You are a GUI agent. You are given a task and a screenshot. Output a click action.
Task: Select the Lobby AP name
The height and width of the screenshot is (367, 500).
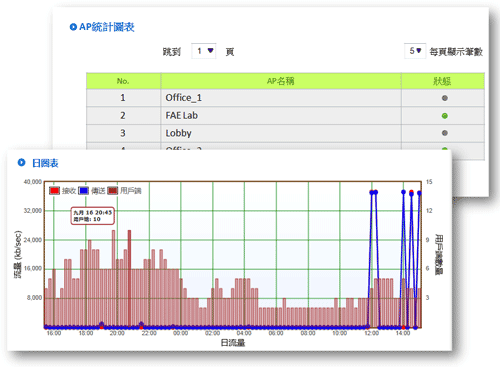(x=178, y=133)
